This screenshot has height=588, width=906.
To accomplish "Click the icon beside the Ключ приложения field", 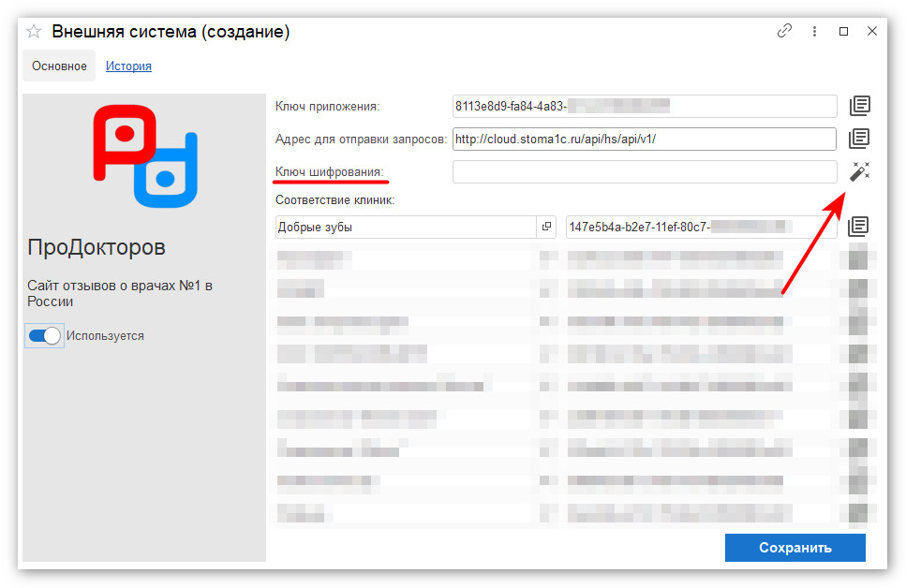I will 859,106.
